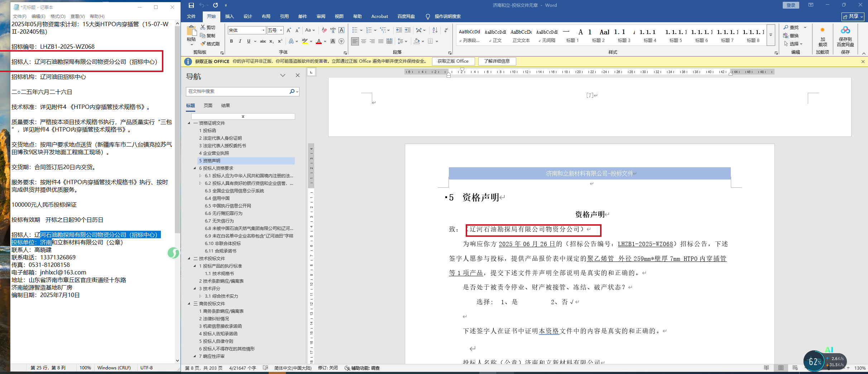Apply the Clear Formatting eraser icon
The width and height of the screenshot is (868, 374).
coord(324,30)
